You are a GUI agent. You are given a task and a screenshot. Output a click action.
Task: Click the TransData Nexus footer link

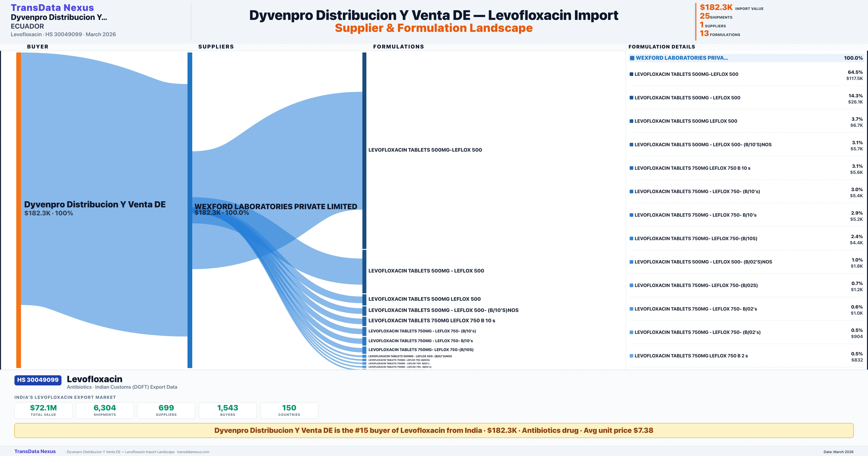(x=35, y=451)
